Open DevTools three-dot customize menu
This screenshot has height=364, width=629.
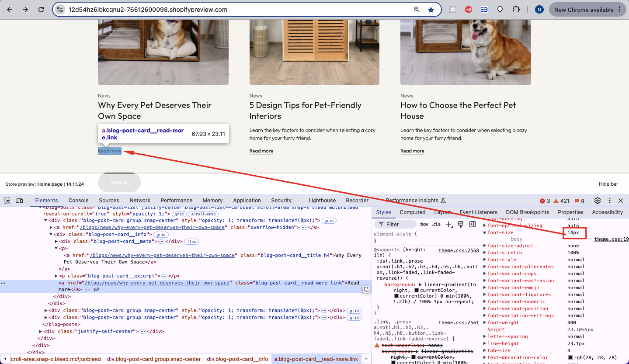tap(610, 201)
